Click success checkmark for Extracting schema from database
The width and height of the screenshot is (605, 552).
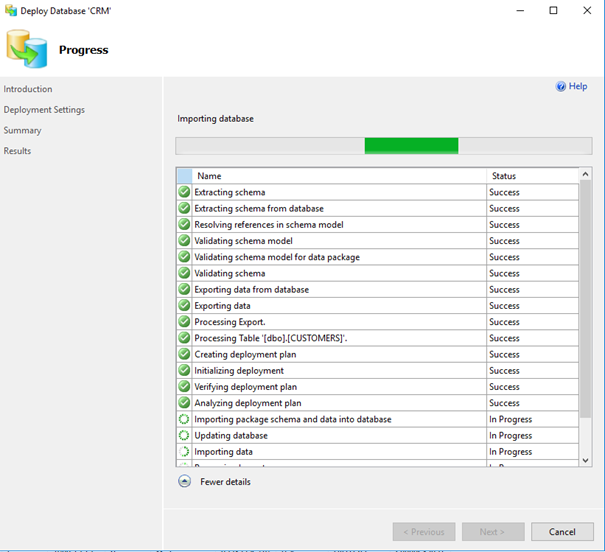[184, 208]
